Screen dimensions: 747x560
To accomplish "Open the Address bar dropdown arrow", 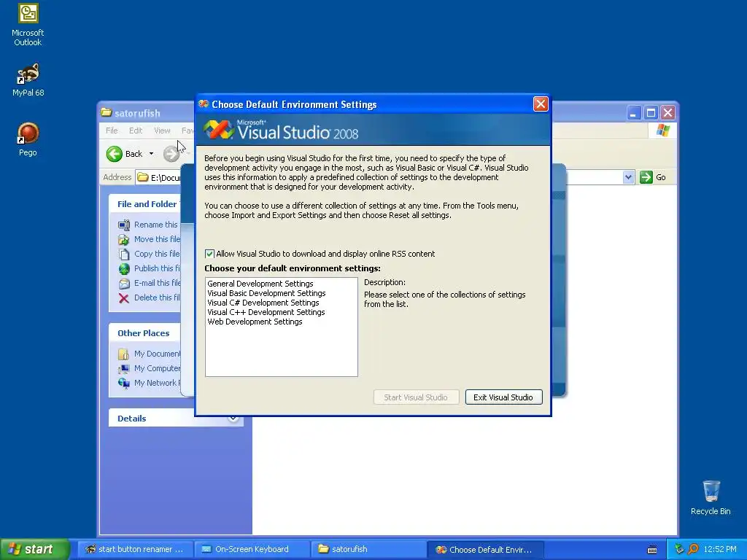I will pos(628,177).
